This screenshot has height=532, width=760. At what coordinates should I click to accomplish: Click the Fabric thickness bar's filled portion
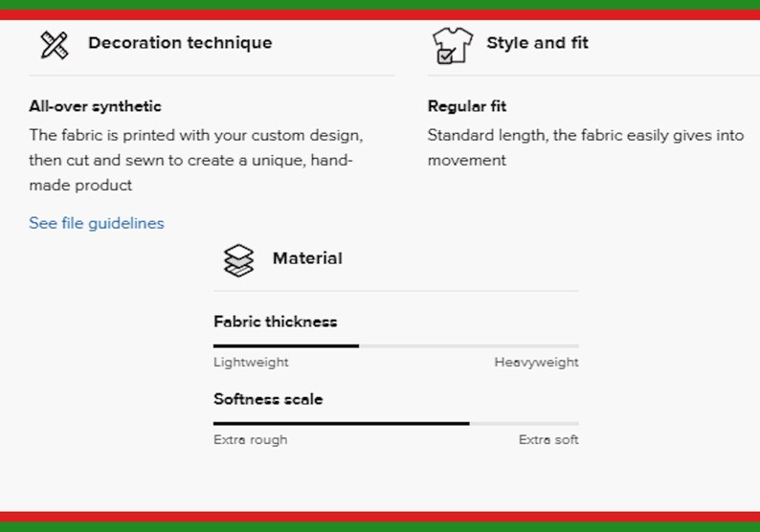(x=286, y=346)
